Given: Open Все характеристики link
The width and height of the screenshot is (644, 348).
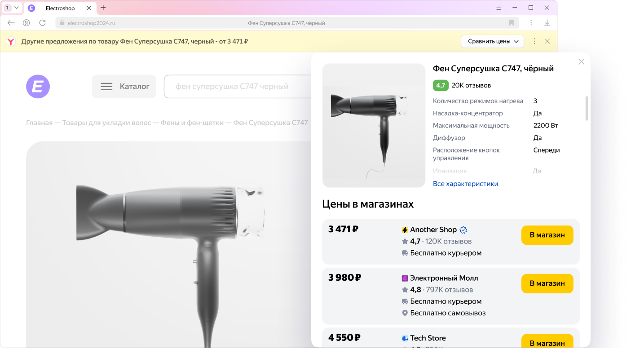Looking at the screenshot, I should click(465, 184).
